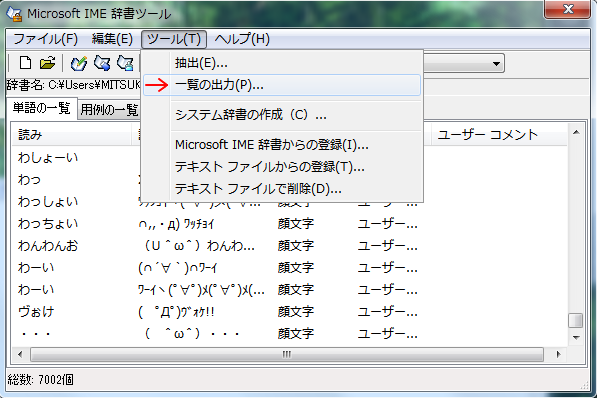Screen dimensions: 597x398
Task: Select the わっちょい row
Action: click(289, 224)
